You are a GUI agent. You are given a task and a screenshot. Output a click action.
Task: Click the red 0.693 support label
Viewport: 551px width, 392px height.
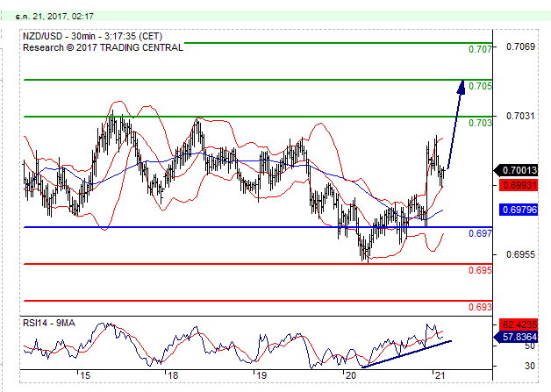click(480, 307)
